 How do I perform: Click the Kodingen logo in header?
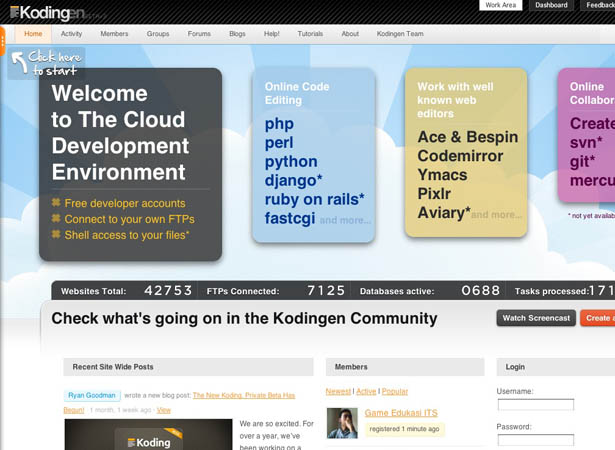coord(47,13)
